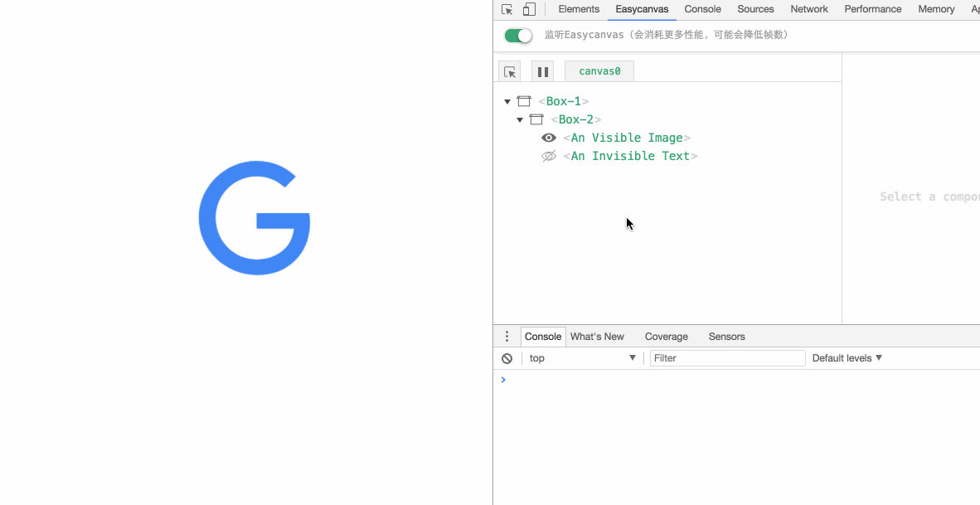Clear the console with the clear icon
This screenshot has width=980, height=505.
[507, 358]
